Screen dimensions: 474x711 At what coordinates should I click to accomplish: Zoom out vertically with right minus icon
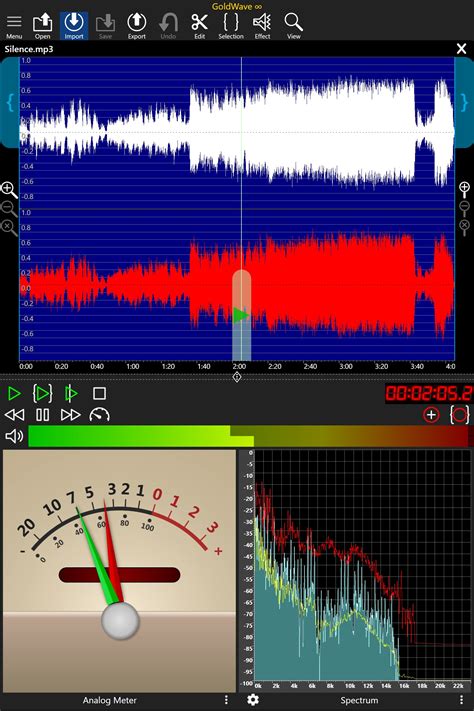(x=464, y=208)
